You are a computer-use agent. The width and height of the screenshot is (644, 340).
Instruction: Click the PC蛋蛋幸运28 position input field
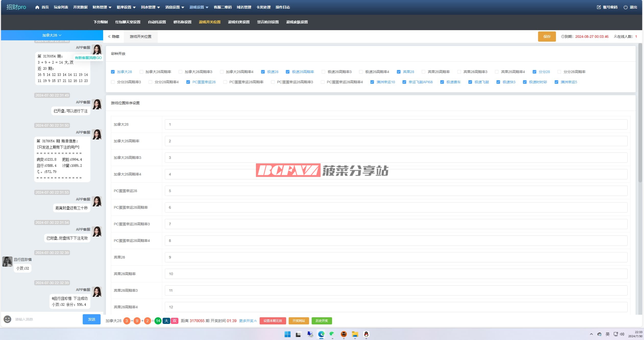point(396,191)
